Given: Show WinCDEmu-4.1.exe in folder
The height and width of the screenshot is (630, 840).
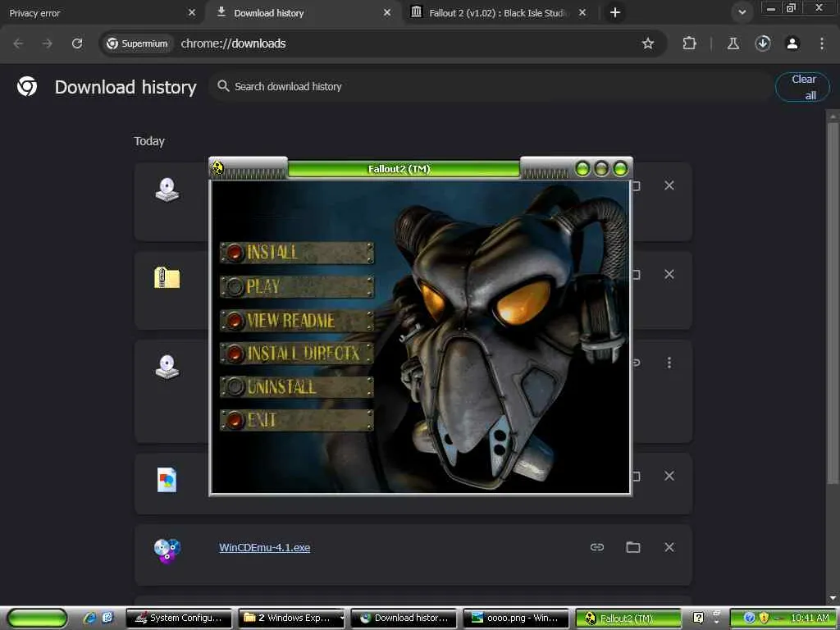Looking at the screenshot, I should point(633,547).
